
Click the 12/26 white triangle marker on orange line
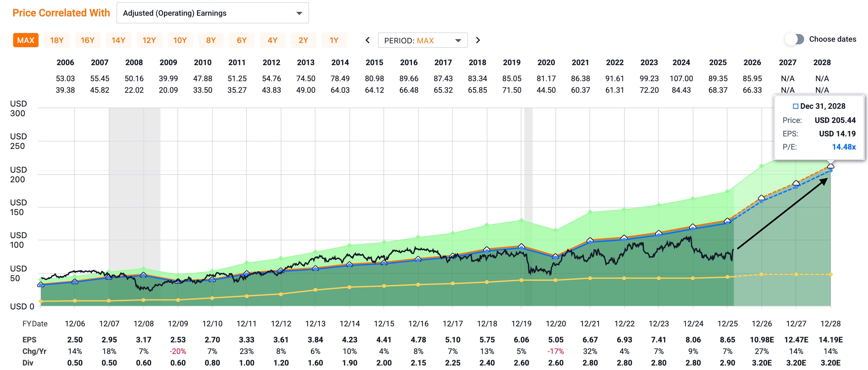(761, 197)
